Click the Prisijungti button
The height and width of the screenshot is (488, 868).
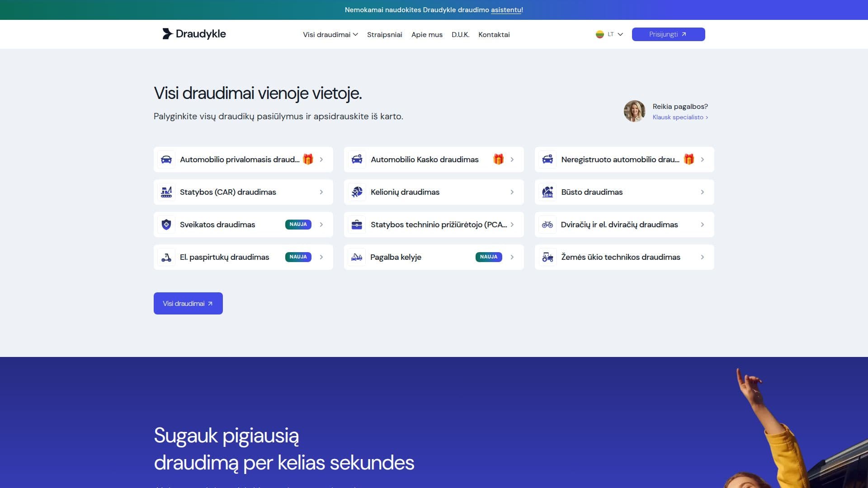tap(668, 34)
